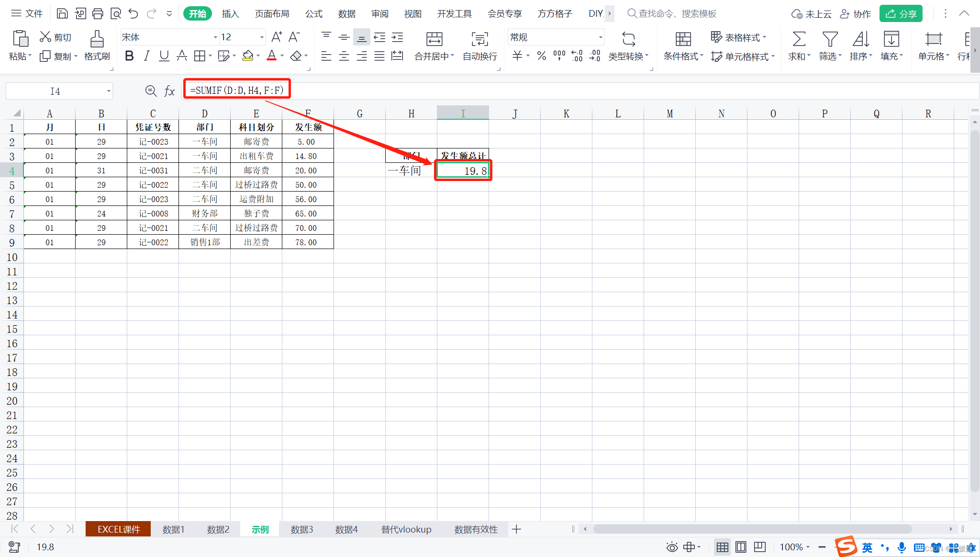Click the formula bar text =SUMIF(D:D,H4,F:F)

237,90
